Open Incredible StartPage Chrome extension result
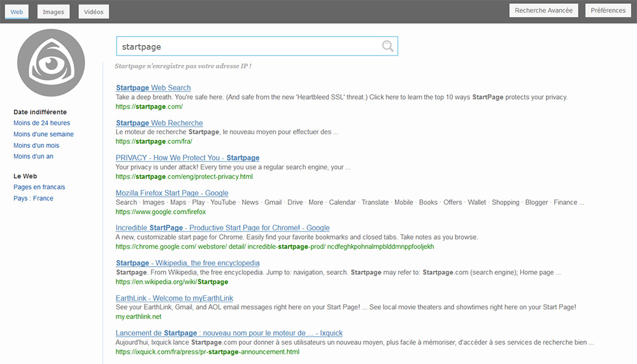 click(x=222, y=228)
